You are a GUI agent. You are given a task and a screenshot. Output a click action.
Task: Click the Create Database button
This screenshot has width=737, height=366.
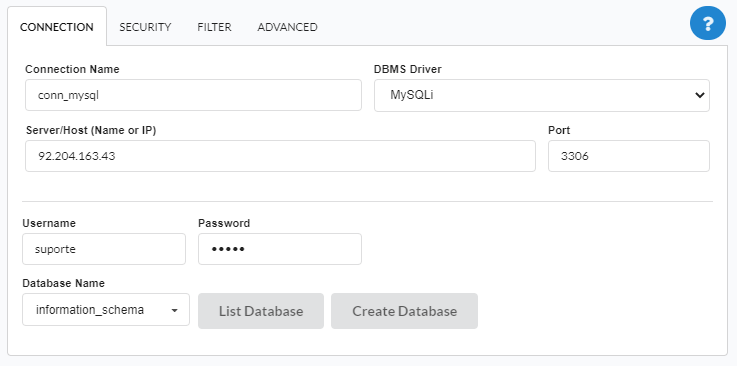pyautogui.click(x=404, y=311)
